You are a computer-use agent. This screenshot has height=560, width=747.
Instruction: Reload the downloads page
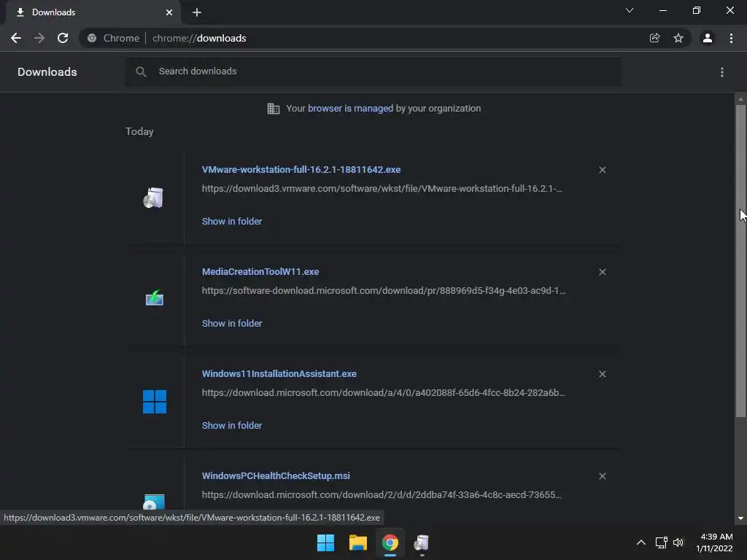pyautogui.click(x=63, y=38)
